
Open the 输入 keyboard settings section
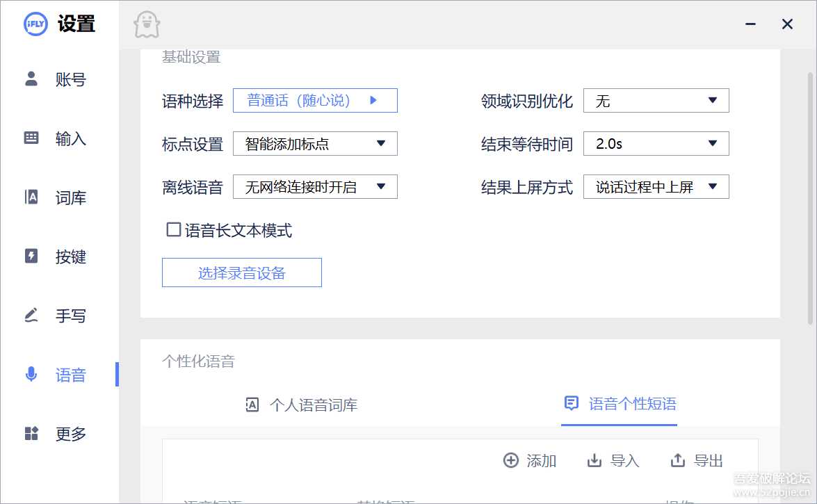(56, 138)
